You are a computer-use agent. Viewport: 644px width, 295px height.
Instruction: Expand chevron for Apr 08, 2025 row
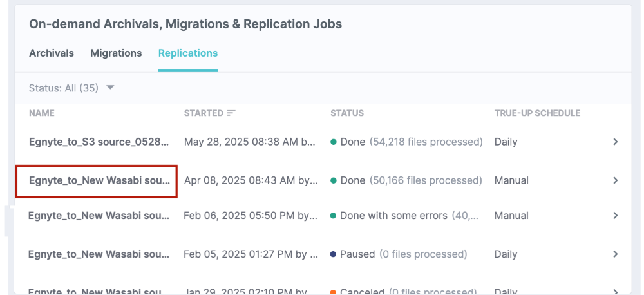point(615,180)
